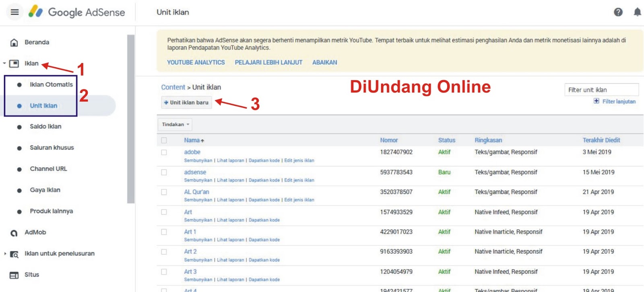Open the Art 2 ad unit name
Viewport: 644px width, 292px height.
point(190,251)
